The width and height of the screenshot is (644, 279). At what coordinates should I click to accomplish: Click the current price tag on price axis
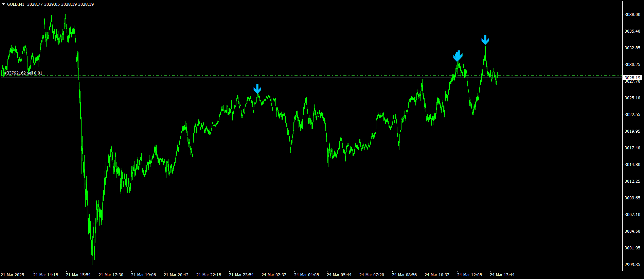pyautogui.click(x=632, y=78)
